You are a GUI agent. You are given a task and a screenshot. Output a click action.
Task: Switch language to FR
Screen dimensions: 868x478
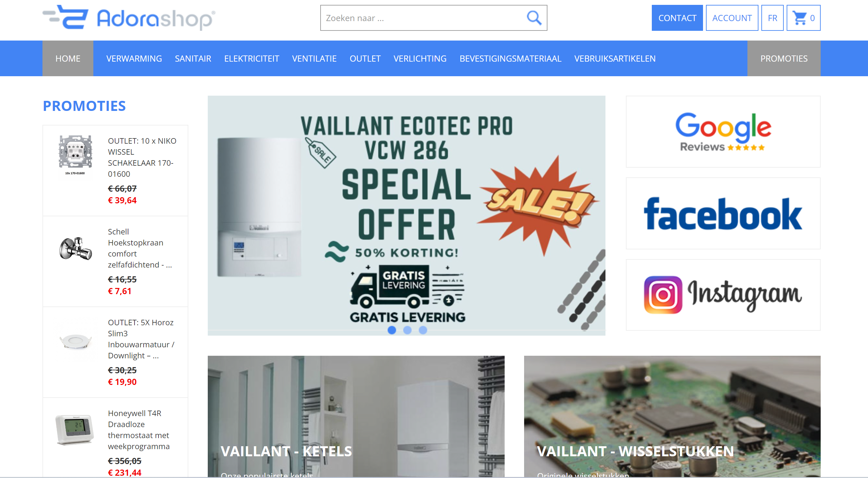tap(772, 18)
